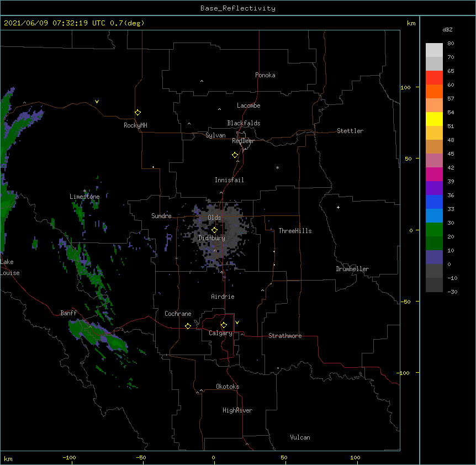The image size is (476, 465).
Task: Click the Drumheller town label
Action: tap(352, 269)
